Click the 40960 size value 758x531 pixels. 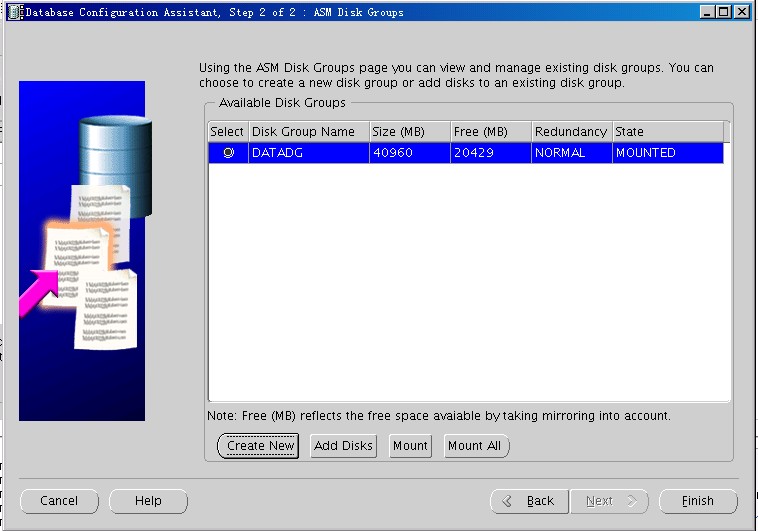pyautogui.click(x=410, y=153)
